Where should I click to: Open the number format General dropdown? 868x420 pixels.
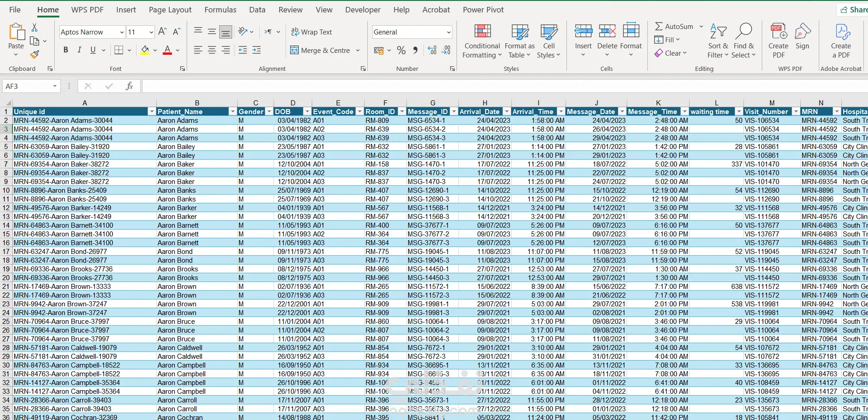click(x=448, y=32)
